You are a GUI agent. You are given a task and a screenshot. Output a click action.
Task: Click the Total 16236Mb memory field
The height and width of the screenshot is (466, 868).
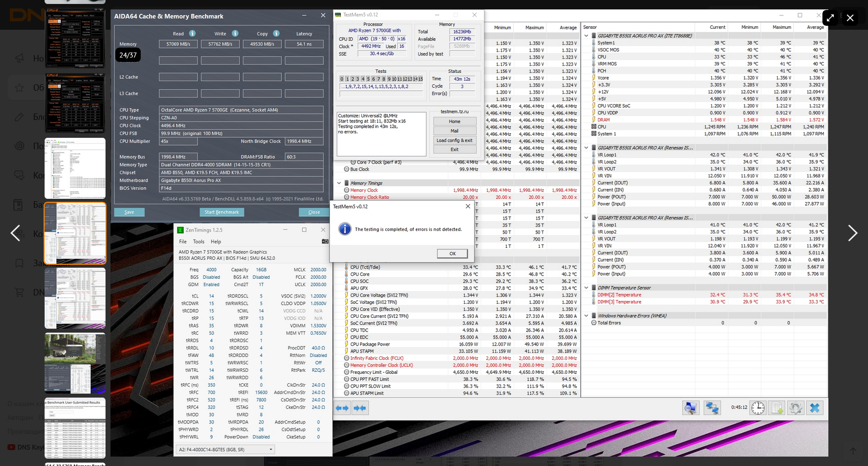point(462,32)
